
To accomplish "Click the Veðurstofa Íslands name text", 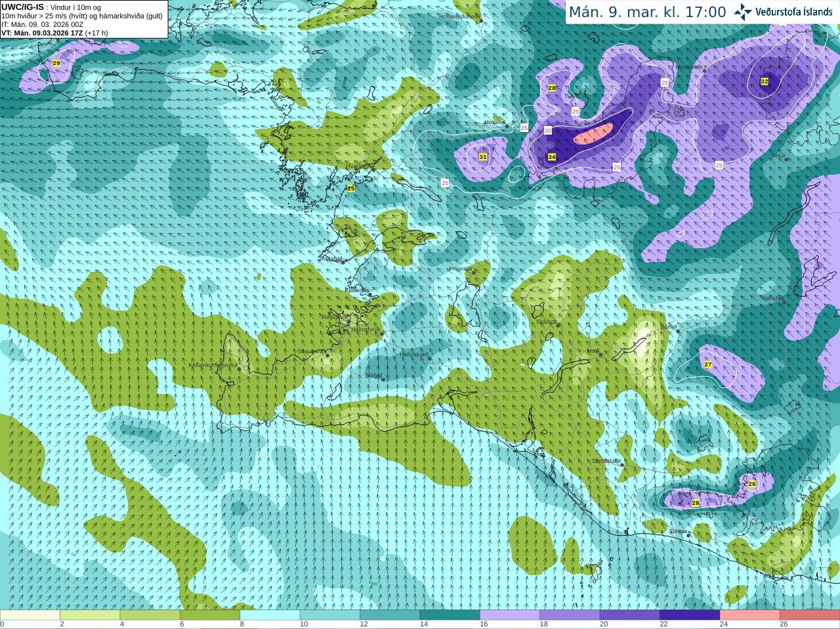I will tap(793, 12).
